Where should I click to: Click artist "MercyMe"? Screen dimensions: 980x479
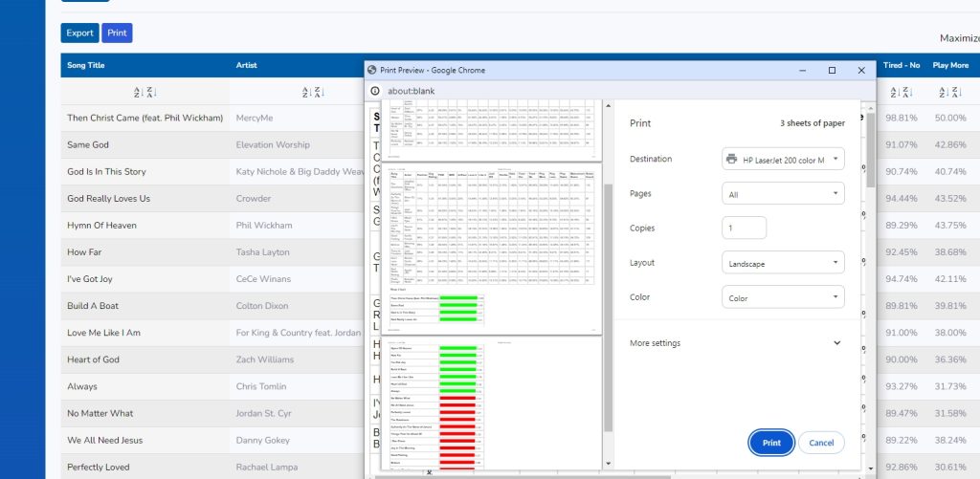pos(254,118)
